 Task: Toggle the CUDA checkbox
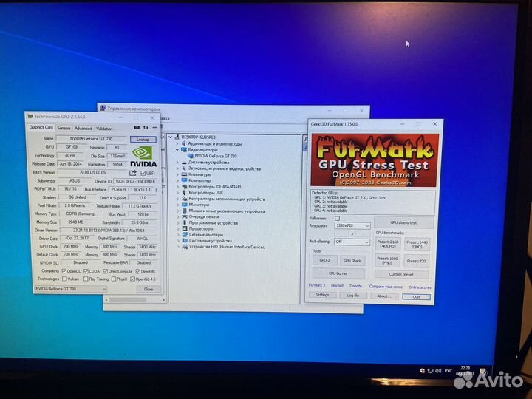pos(86,271)
